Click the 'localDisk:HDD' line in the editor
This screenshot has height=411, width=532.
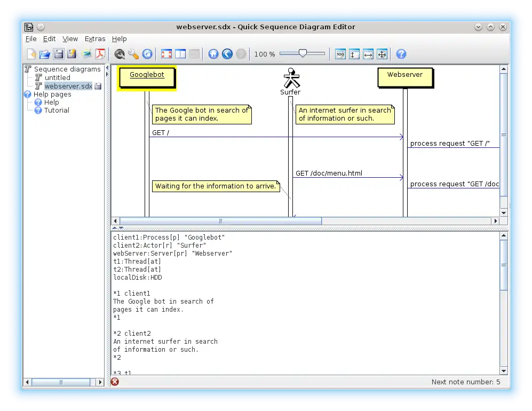click(138, 278)
